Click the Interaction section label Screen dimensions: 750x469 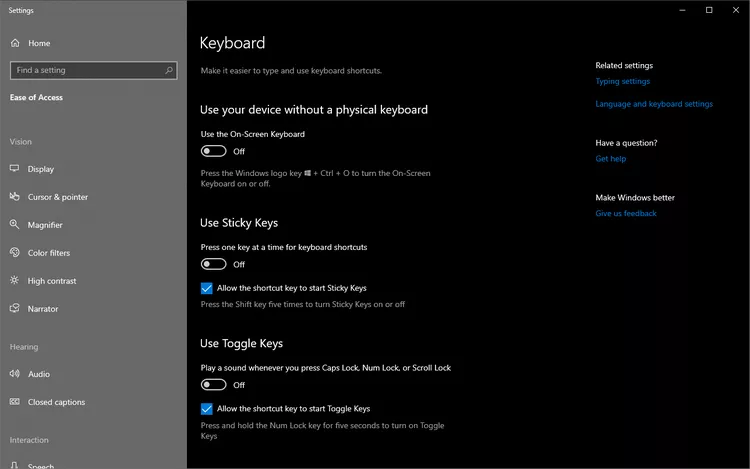[29, 440]
